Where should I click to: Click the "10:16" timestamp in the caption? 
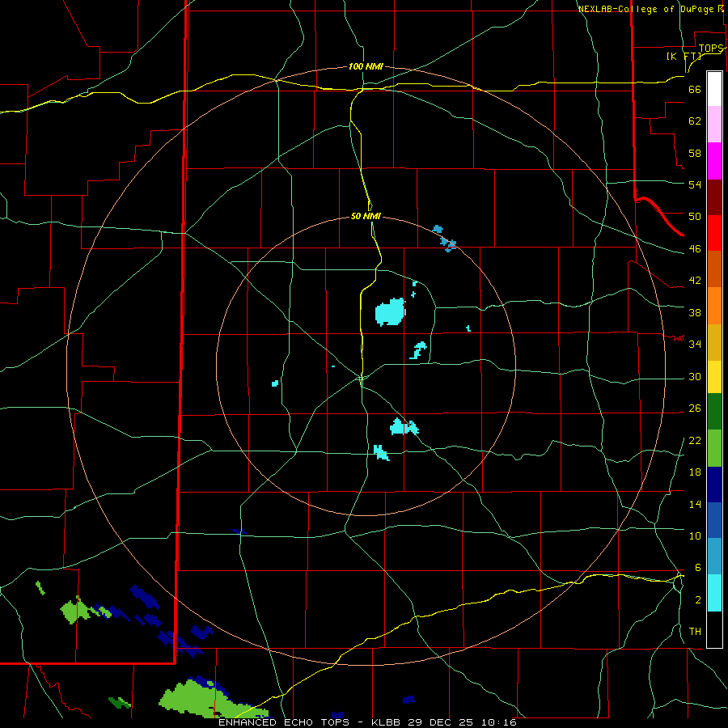pos(499,722)
